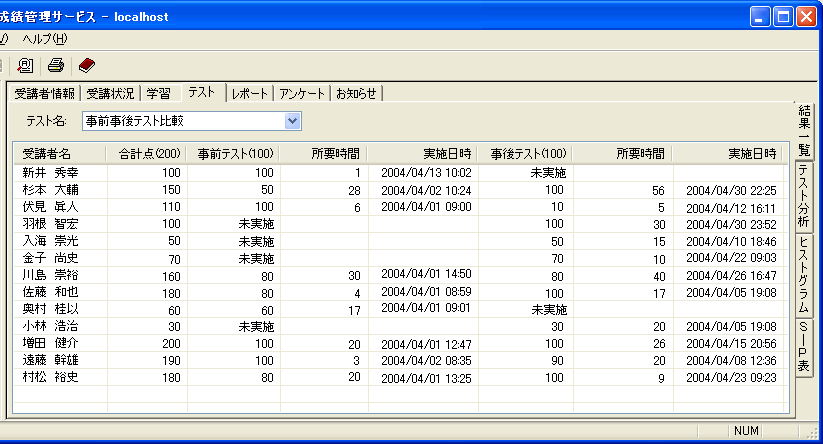Switch to the アンケート tab
This screenshot has width=823, height=444.
(x=302, y=93)
